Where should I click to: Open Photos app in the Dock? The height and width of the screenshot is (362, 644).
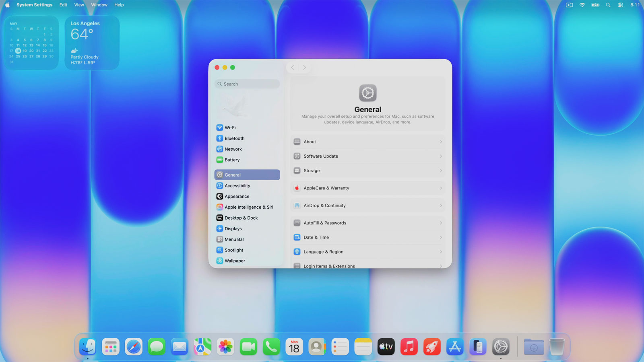pos(225,347)
